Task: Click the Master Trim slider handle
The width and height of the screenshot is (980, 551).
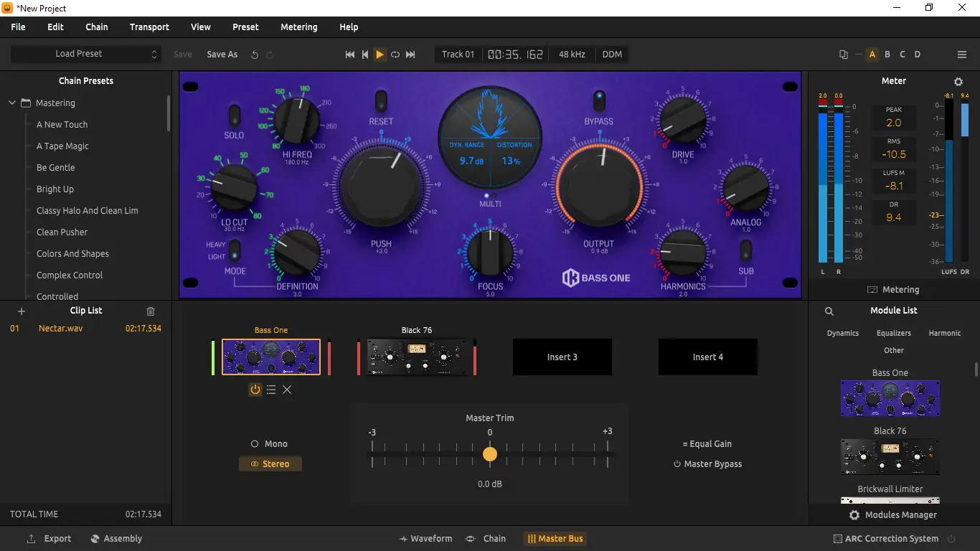Action: [490, 454]
